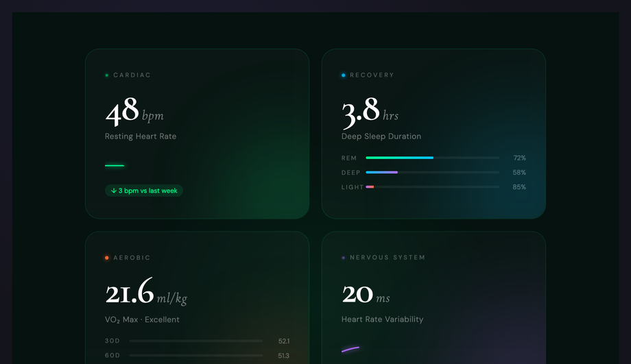Click the 3.8 hrs value
631x364 pixels.
370,112
